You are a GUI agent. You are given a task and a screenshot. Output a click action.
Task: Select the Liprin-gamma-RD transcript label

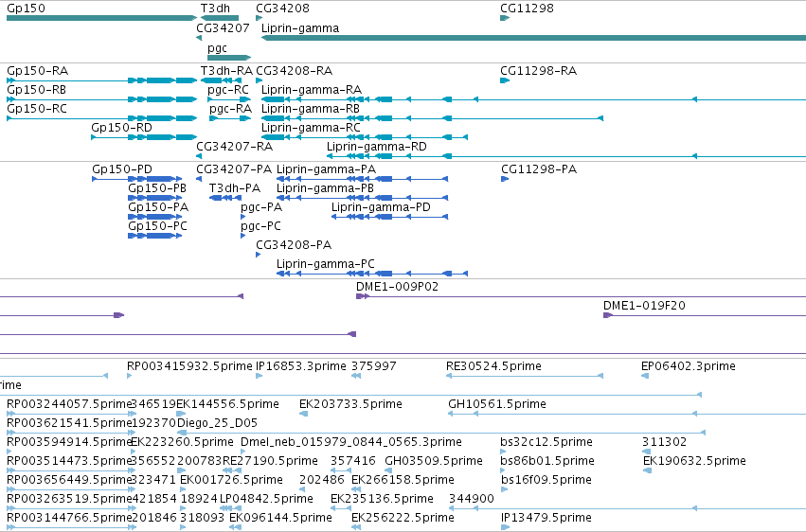tap(377, 147)
